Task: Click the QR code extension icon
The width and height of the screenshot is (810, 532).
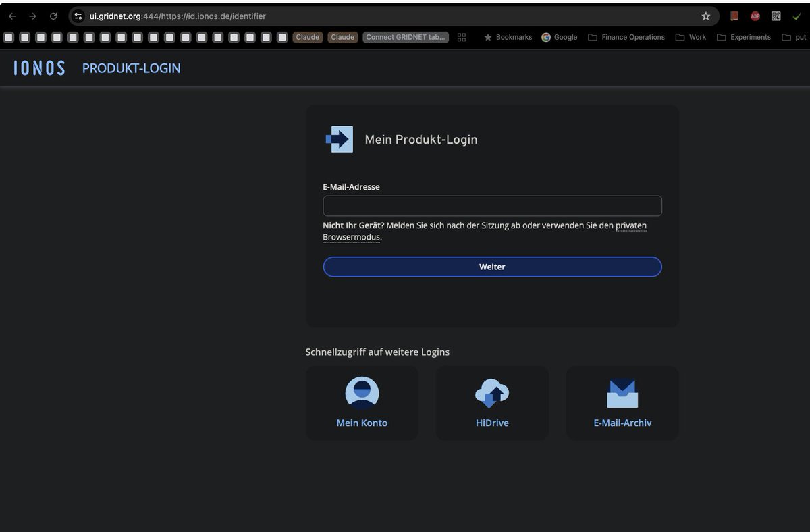Action: coord(776,16)
